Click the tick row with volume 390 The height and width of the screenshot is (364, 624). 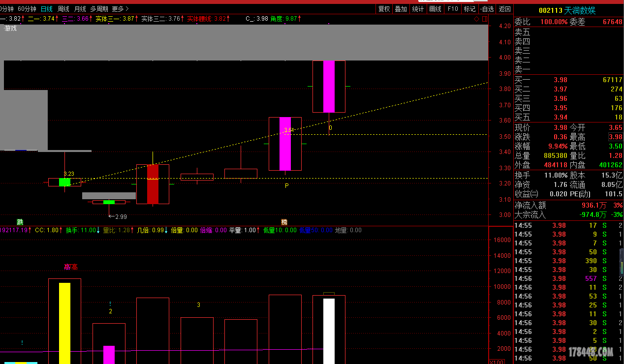568,261
